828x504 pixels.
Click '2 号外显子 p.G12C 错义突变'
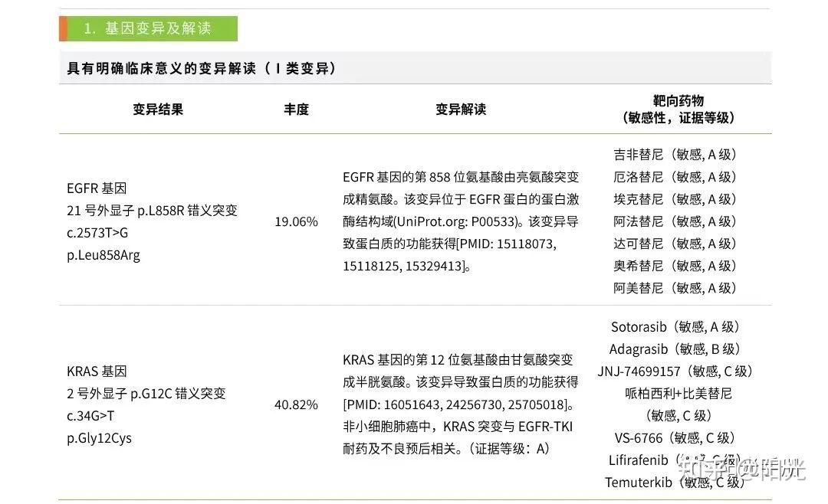[x=146, y=394]
